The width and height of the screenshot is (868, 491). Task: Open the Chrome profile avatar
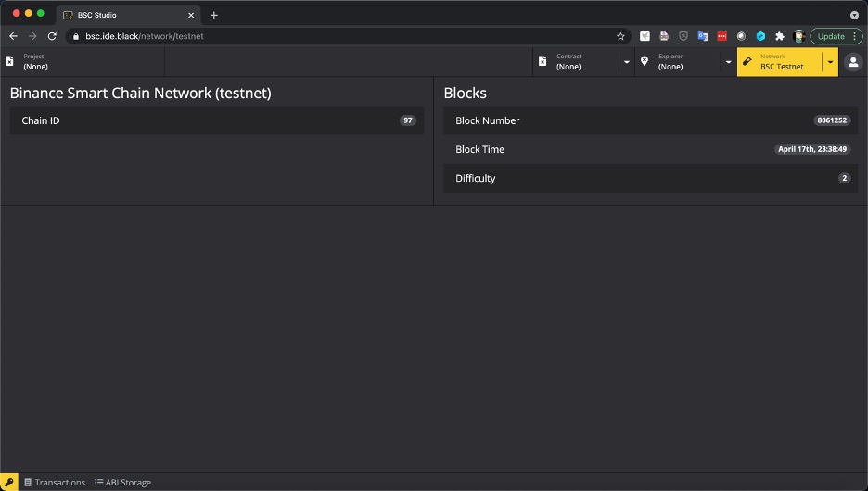pos(798,36)
